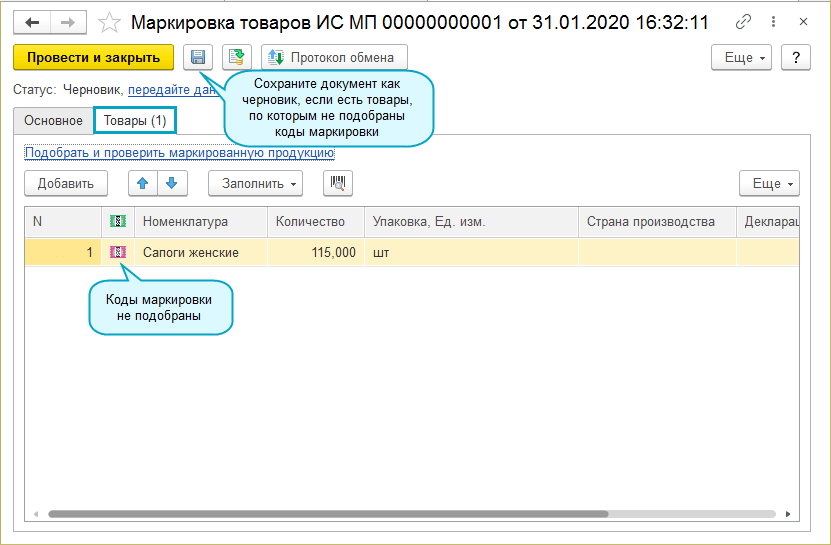This screenshot has width=831, height=545.
Task: Click the scrollbar right arrow
Action: point(788,514)
